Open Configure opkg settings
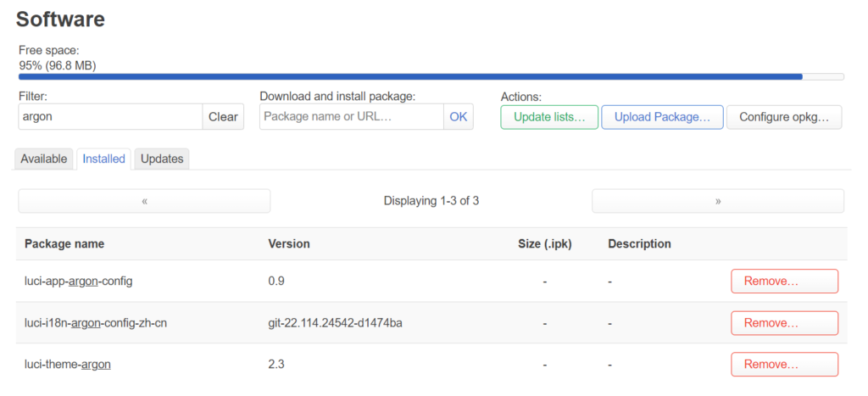This screenshot has height=396, width=868. click(x=784, y=117)
